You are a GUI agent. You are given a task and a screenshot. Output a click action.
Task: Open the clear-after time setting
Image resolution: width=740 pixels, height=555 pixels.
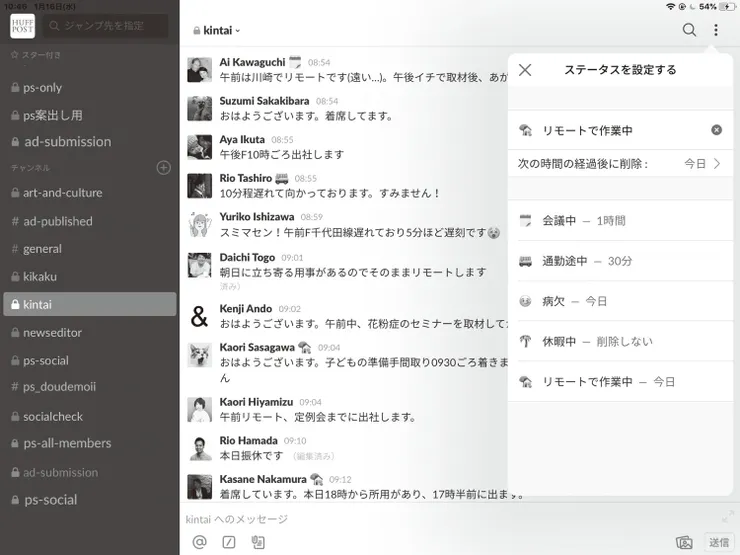620,164
